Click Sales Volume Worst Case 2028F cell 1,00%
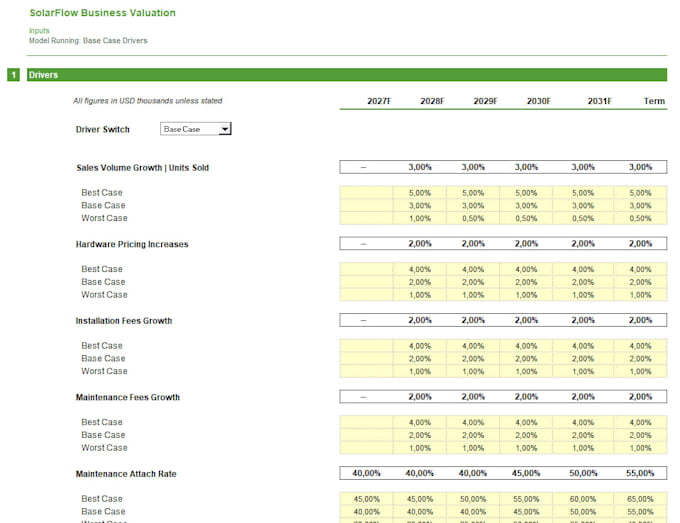This screenshot has height=523, width=680. [x=419, y=218]
